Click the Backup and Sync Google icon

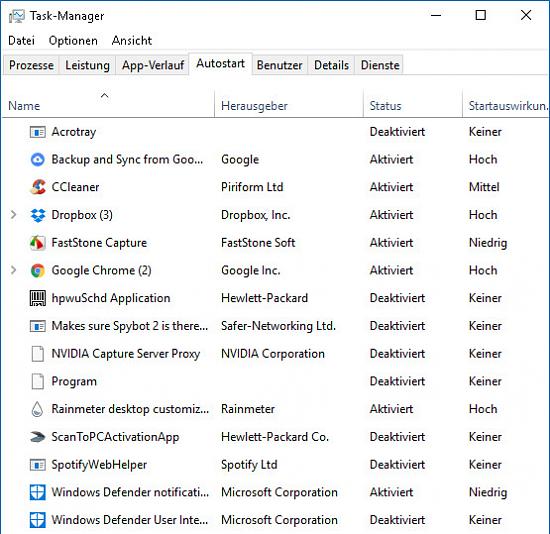coord(38,160)
